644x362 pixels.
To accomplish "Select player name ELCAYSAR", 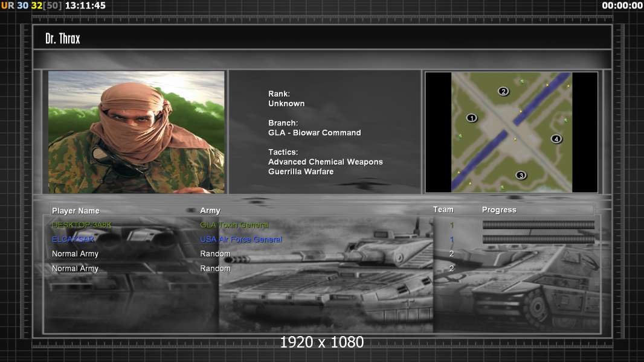I will 72,239.
